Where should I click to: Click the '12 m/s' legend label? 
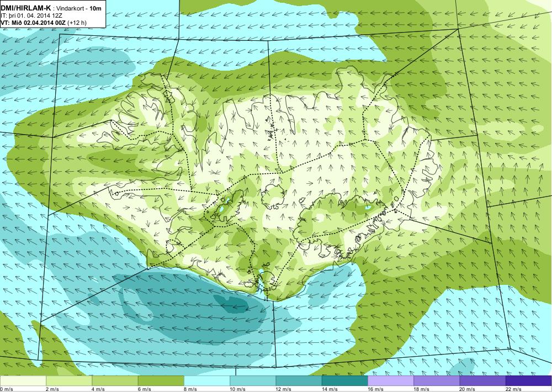[x=284, y=389]
